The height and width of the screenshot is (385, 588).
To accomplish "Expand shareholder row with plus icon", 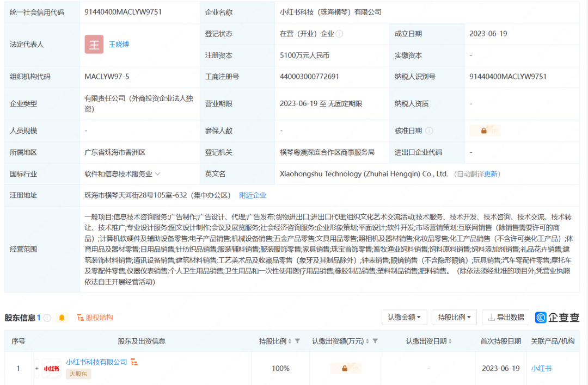I will 37,369.
